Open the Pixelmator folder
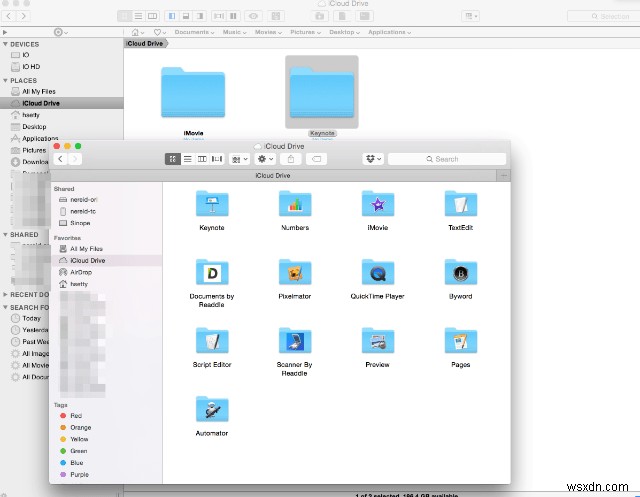This screenshot has height=497, width=640. (x=294, y=274)
